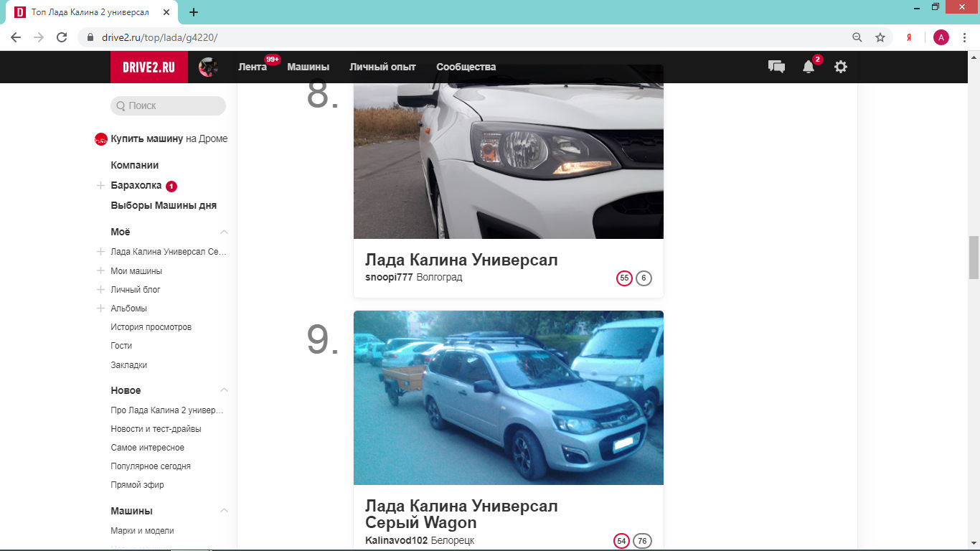The height and width of the screenshot is (551, 980).
Task: Open the Закладки link
Action: click(x=129, y=364)
